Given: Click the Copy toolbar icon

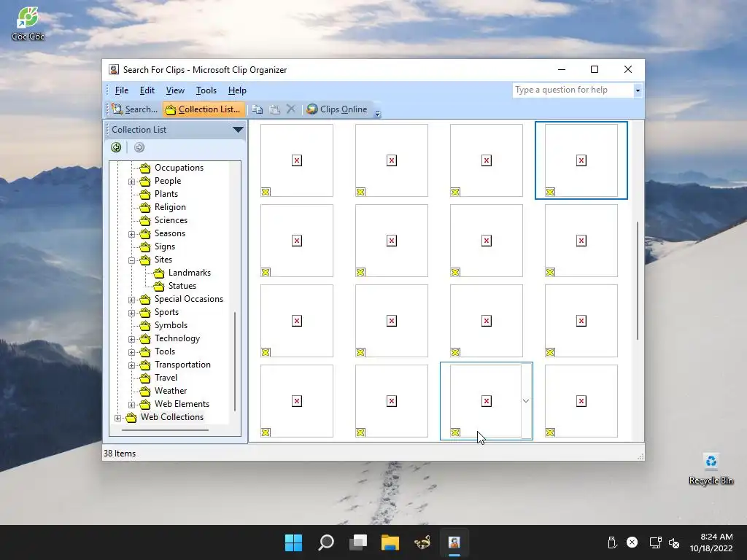Looking at the screenshot, I should pyautogui.click(x=258, y=109).
